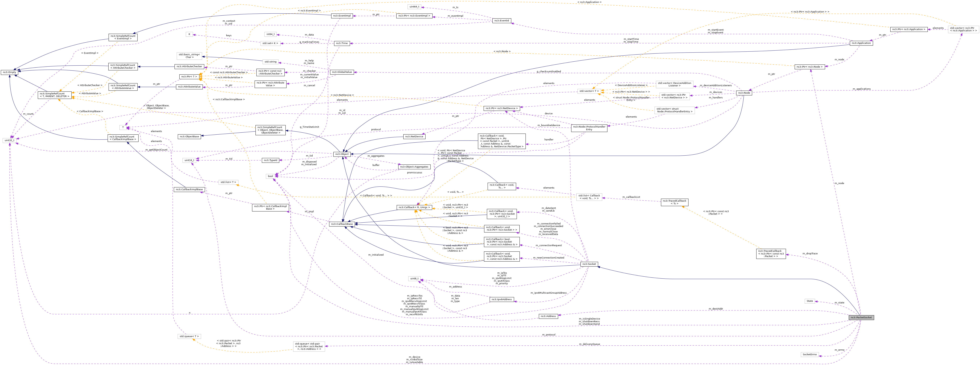Open ns3::Ptr< ns3::Attribute Value > node

pyautogui.click(x=271, y=84)
